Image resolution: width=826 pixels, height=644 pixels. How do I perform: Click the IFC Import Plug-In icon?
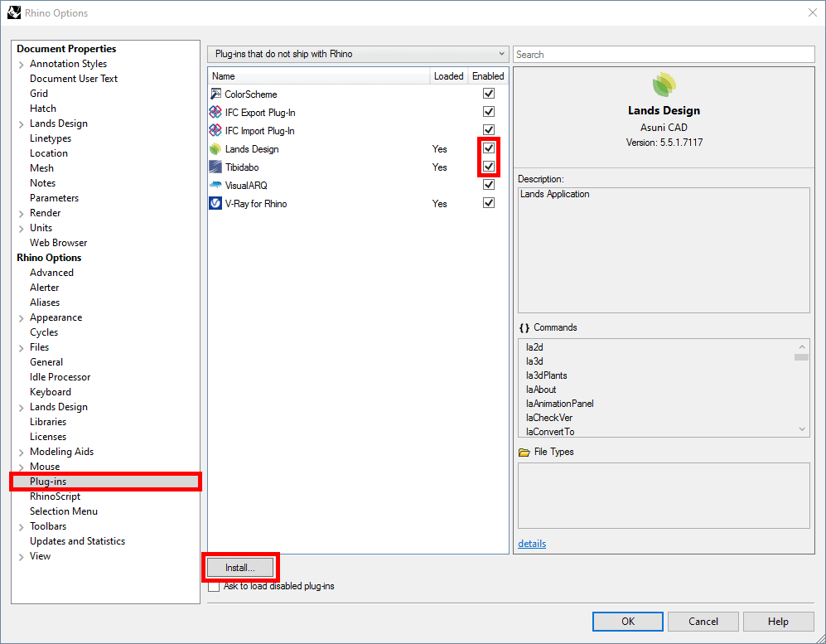pos(215,130)
